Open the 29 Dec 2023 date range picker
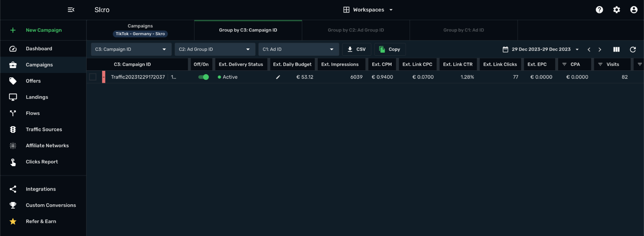 click(541, 49)
